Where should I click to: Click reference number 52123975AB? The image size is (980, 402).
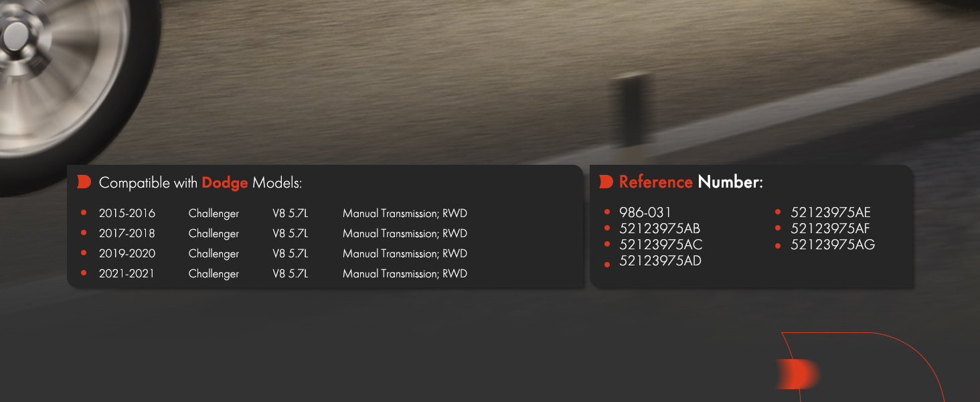pos(659,228)
